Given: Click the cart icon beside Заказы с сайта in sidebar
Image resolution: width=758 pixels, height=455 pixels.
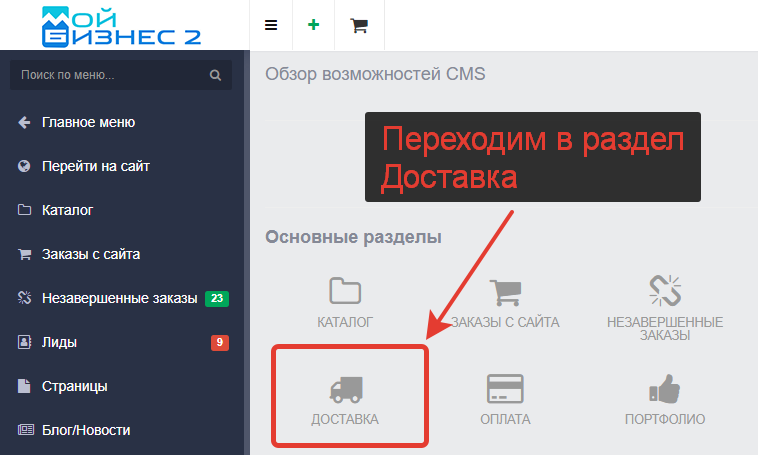Looking at the screenshot, I should point(24,254).
